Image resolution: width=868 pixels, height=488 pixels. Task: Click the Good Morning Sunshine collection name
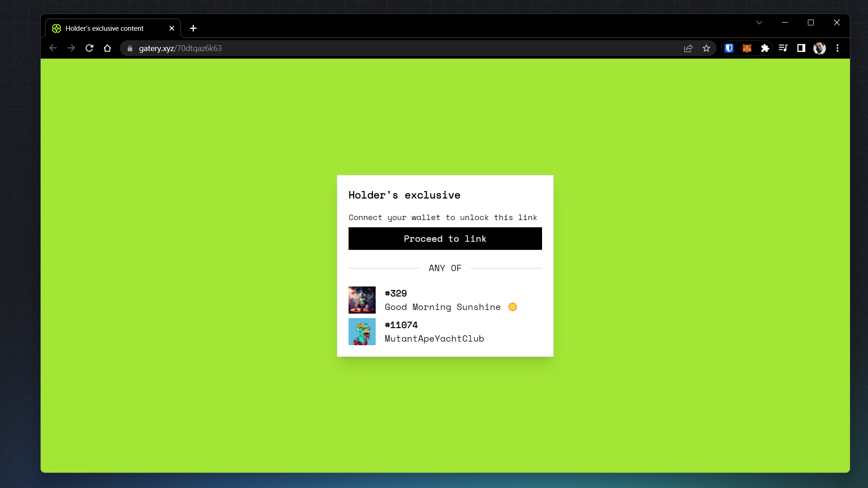pos(442,307)
